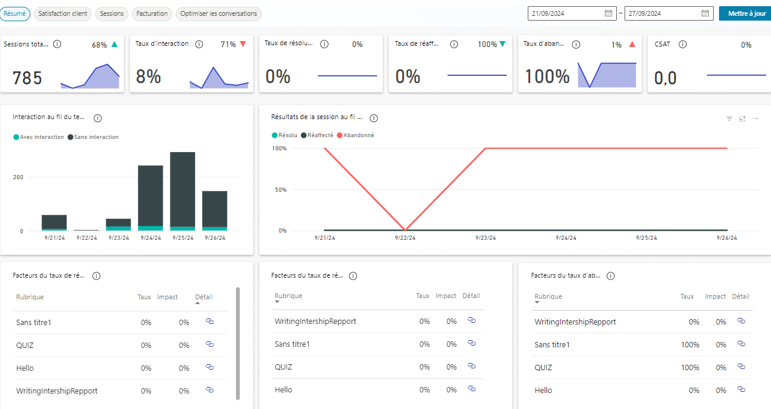Toggle Abandonné legend series
This screenshot has width=771, height=409.
point(356,135)
